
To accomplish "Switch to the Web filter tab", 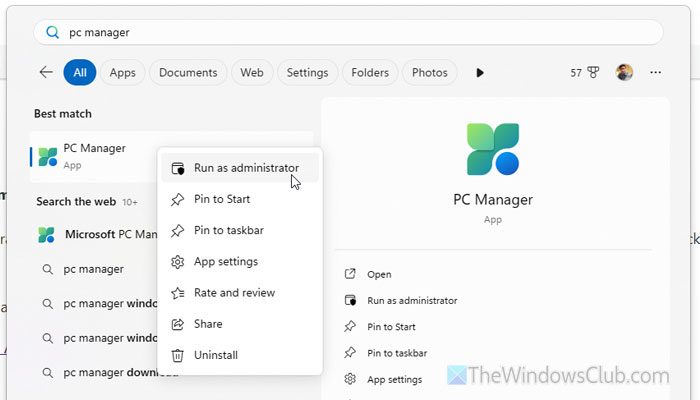I will (x=252, y=72).
